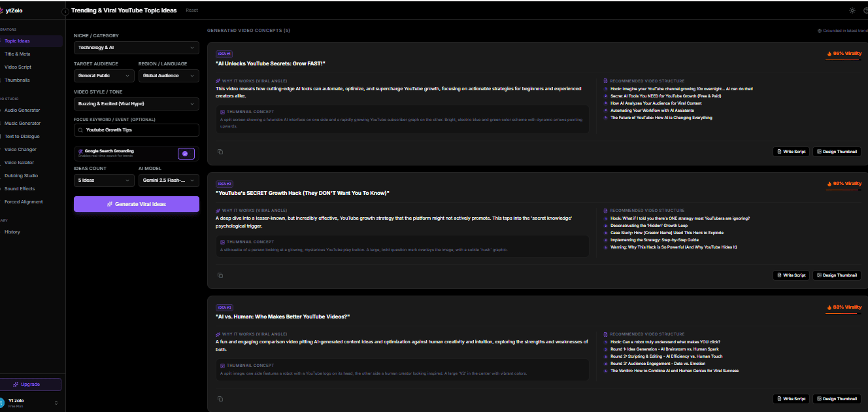Open Dubbing Studio in the sidebar
The height and width of the screenshot is (412, 868).
(x=31, y=176)
